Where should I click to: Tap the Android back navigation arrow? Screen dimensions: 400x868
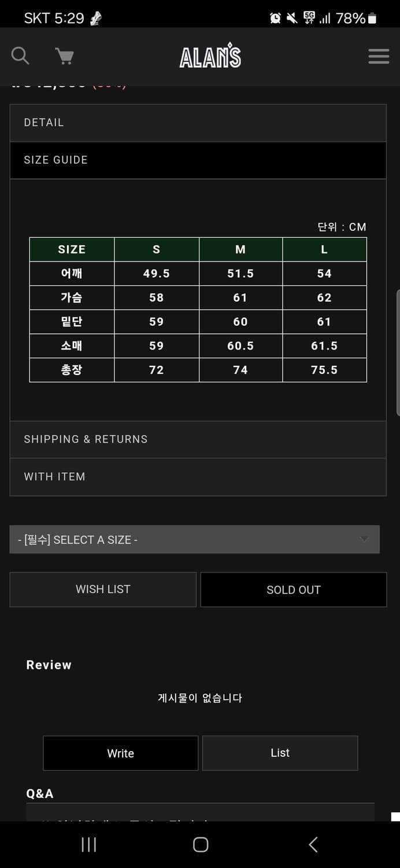(313, 844)
